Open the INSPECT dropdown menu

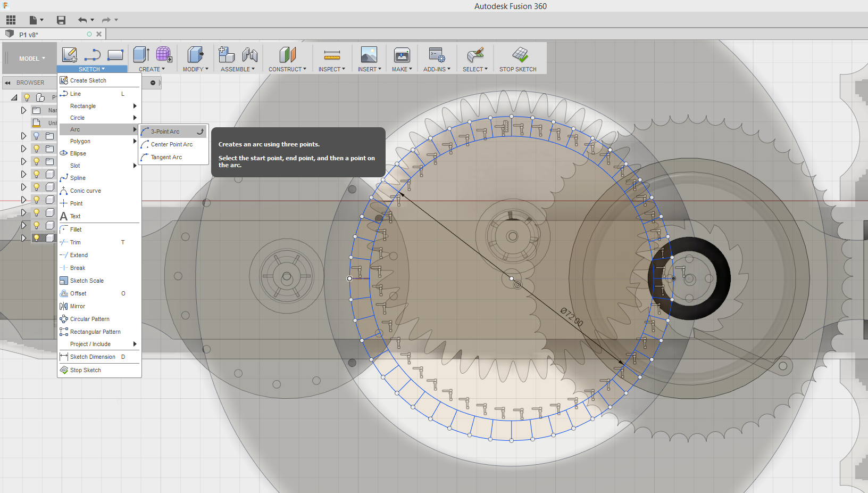point(332,69)
